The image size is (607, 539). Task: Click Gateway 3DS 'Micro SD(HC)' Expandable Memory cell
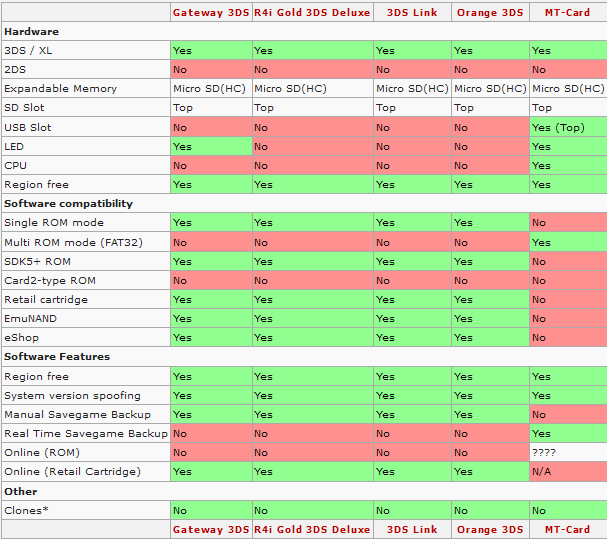211,89
